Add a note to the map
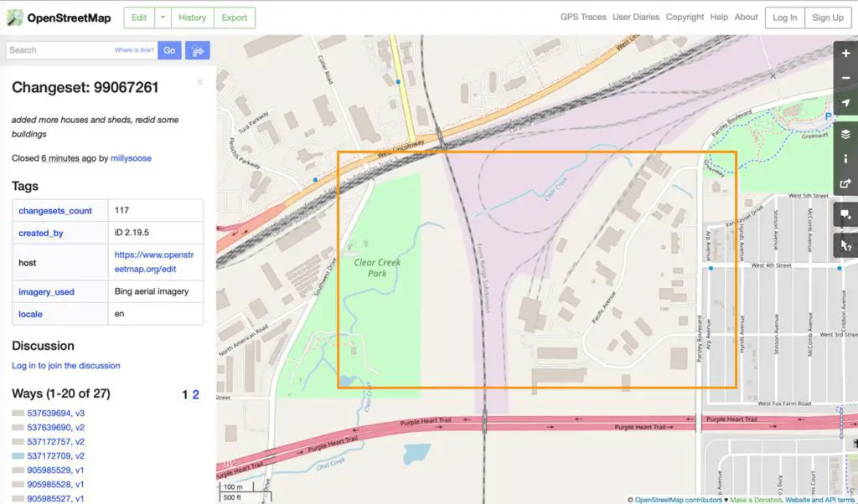 click(x=845, y=215)
